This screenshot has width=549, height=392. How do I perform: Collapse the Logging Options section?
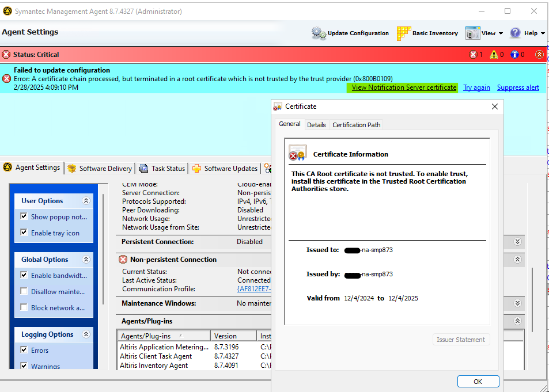pyautogui.click(x=86, y=334)
